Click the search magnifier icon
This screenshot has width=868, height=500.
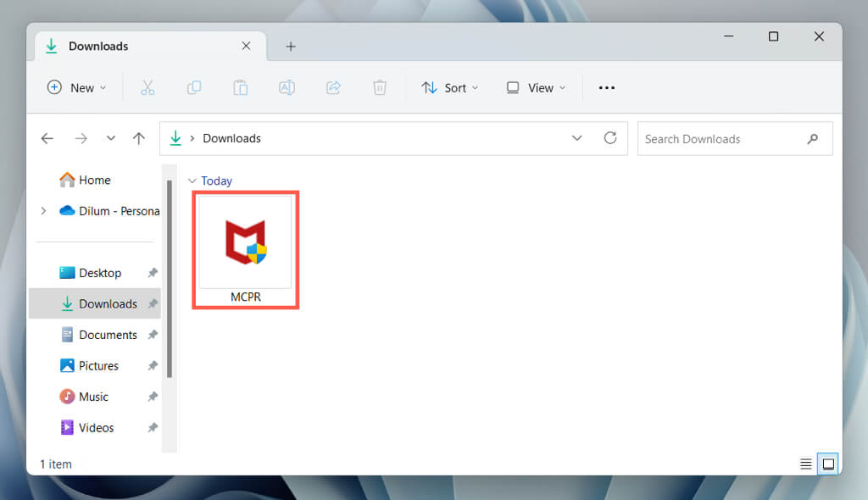click(812, 138)
